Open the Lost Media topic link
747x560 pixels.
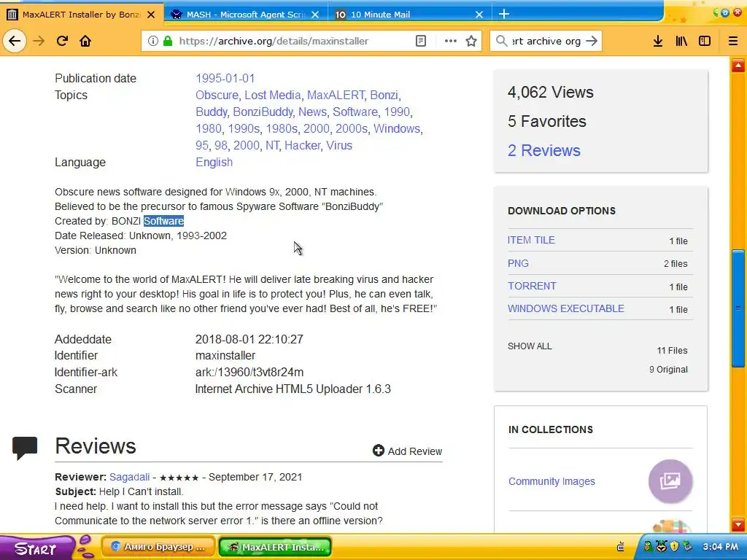coord(273,95)
